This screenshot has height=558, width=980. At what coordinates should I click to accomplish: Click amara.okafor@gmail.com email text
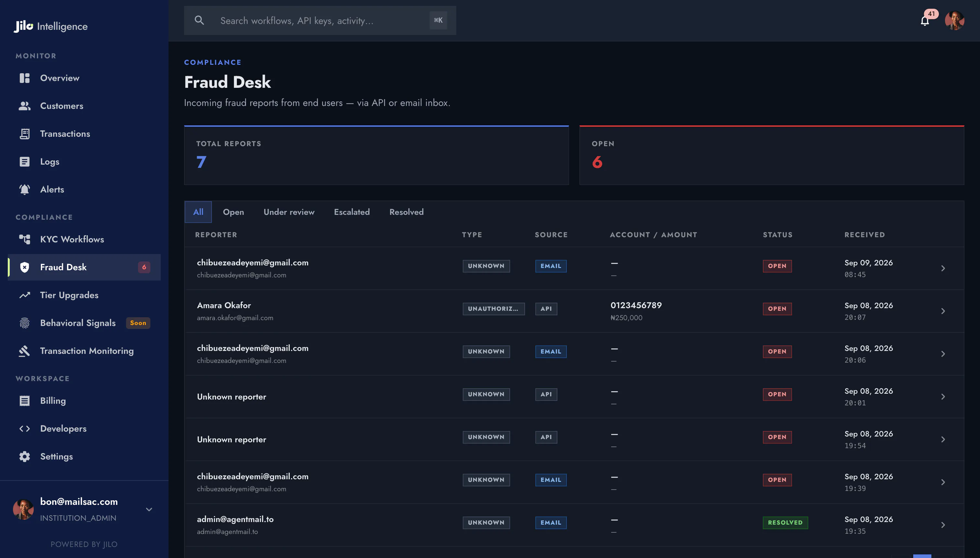[235, 318]
